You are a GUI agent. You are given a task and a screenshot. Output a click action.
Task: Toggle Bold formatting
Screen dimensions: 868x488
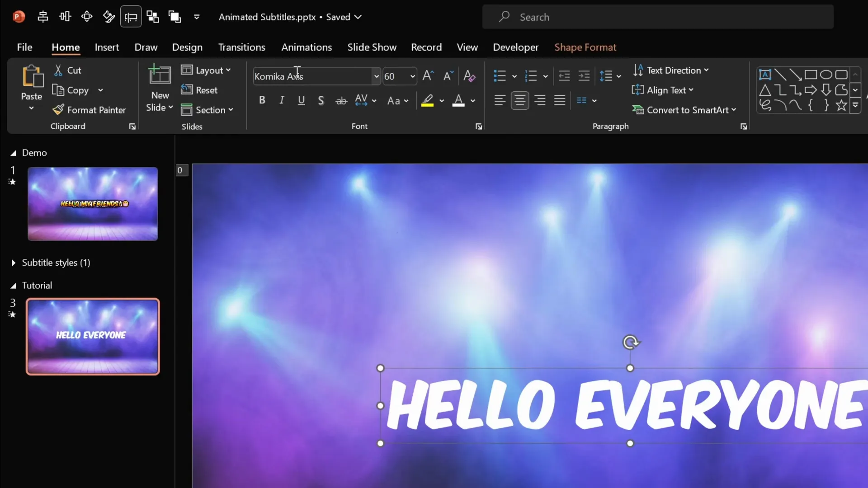(x=262, y=100)
